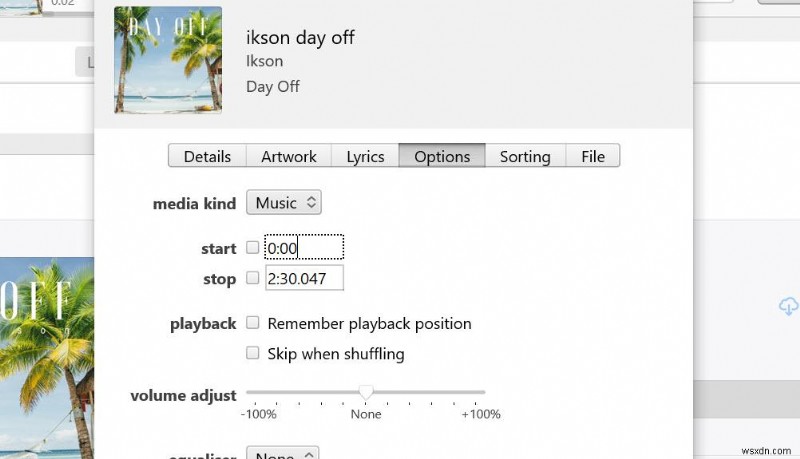Click the start time field showing 0:00
800x459 pixels.
(x=303, y=248)
